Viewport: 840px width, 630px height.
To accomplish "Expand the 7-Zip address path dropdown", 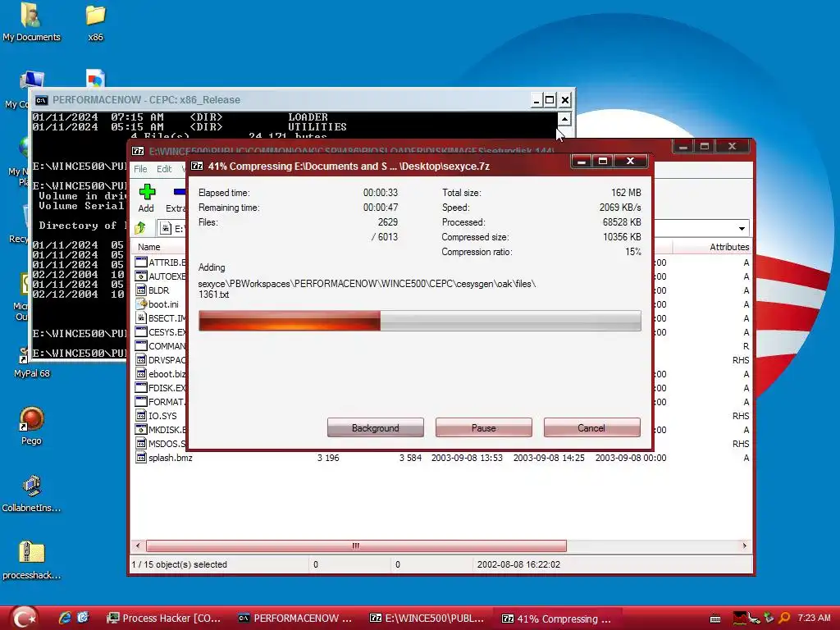I will click(x=742, y=229).
